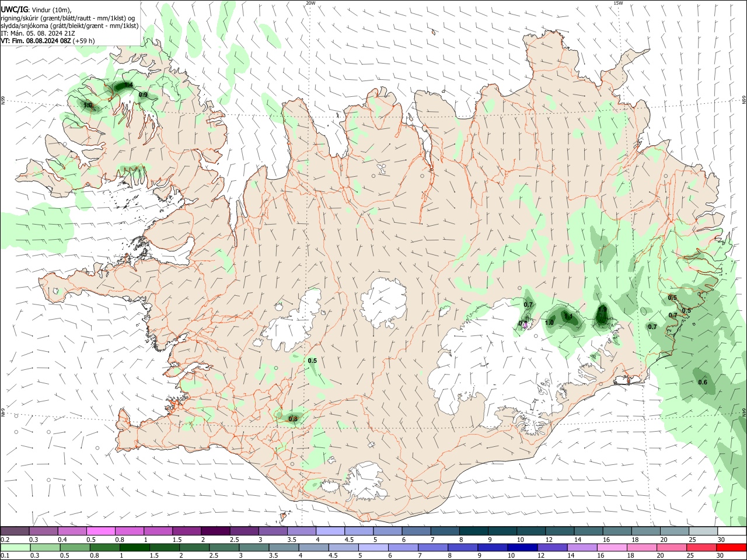Select the grey-green 3 swatch in the rain legend
747x560 pixels.
254,547
